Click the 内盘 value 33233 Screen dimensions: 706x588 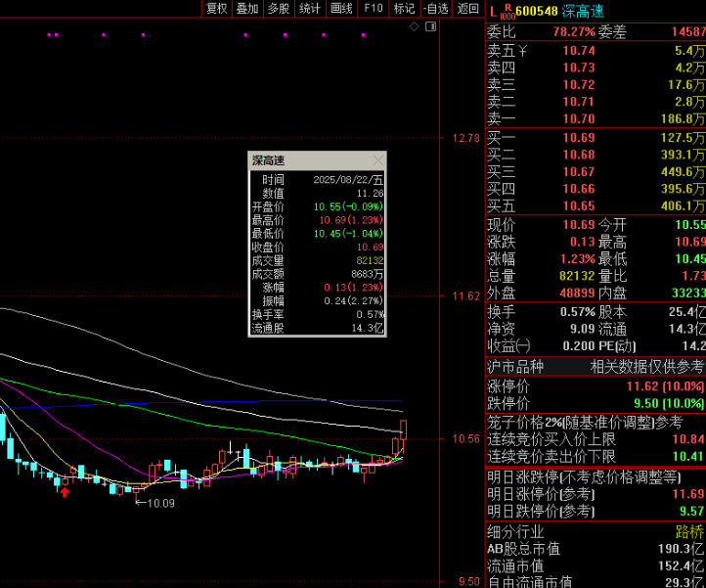tap(688, 293)
